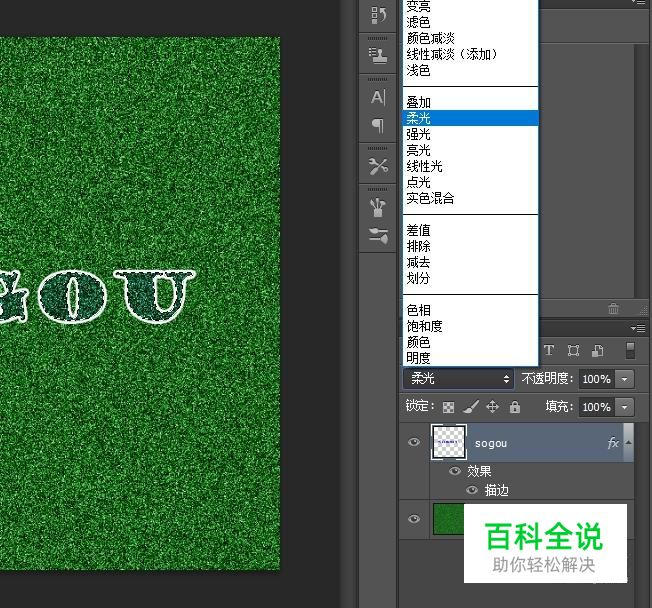
Task: Hide the green background layer eye icon
Action: click(414, 519)
